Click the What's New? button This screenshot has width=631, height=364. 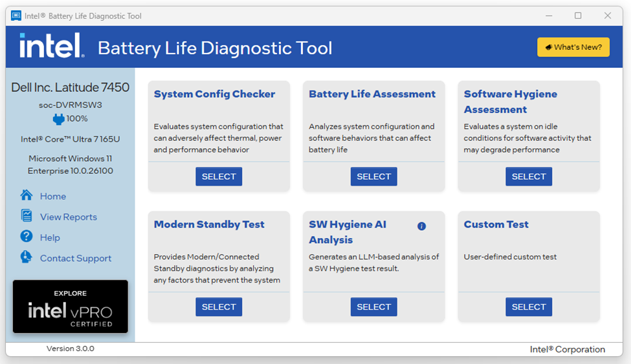click(573, 47)
